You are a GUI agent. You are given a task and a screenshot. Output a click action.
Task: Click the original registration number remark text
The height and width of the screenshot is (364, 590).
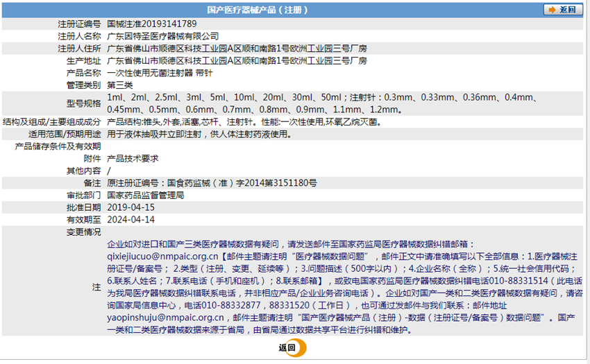(212, 183)
